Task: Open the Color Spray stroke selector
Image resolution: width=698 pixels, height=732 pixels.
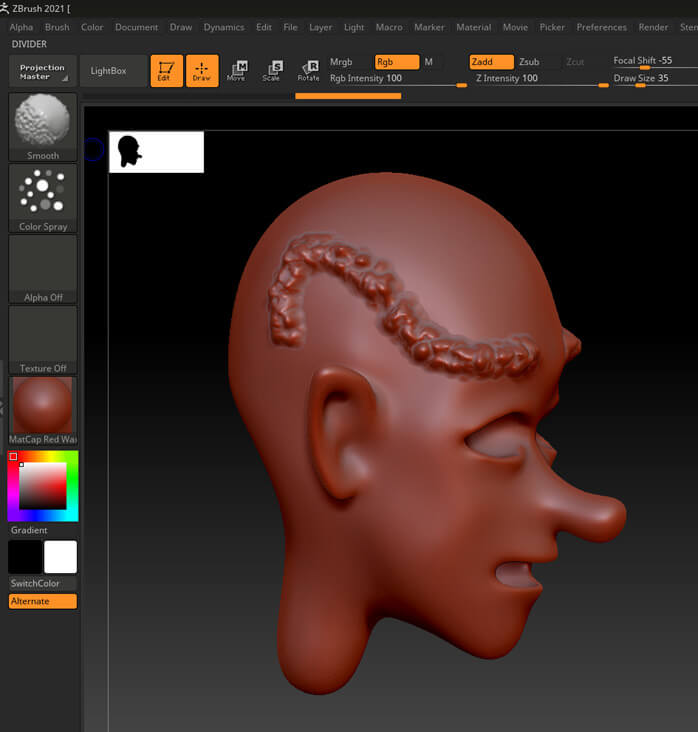Action: pyautogui.click(x=42, y=198)
